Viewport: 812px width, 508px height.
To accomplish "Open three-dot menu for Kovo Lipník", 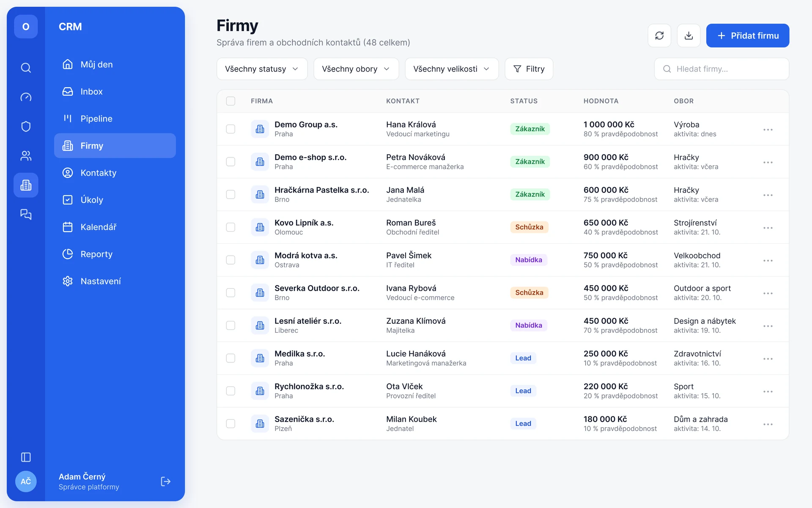I will (768, 228).
